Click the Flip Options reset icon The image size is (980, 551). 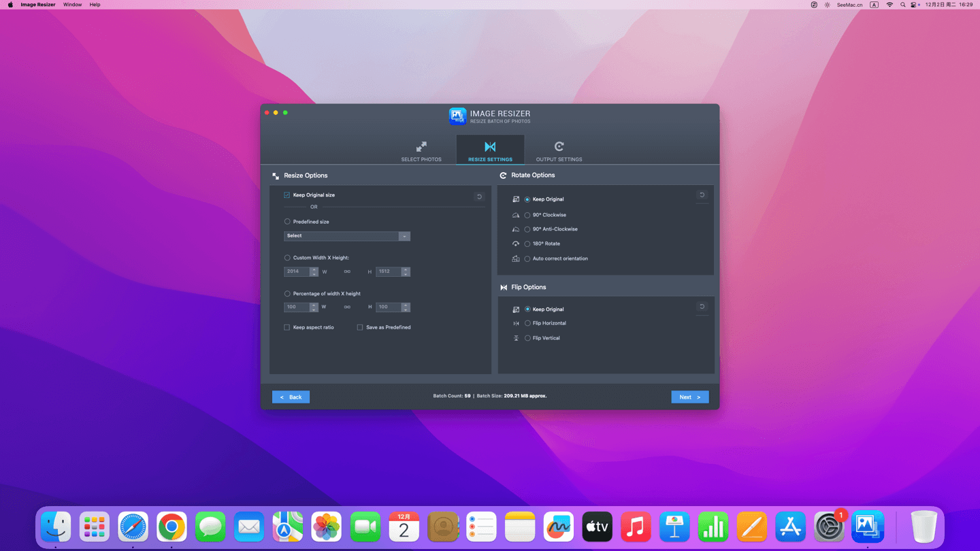tap(702, 307)
